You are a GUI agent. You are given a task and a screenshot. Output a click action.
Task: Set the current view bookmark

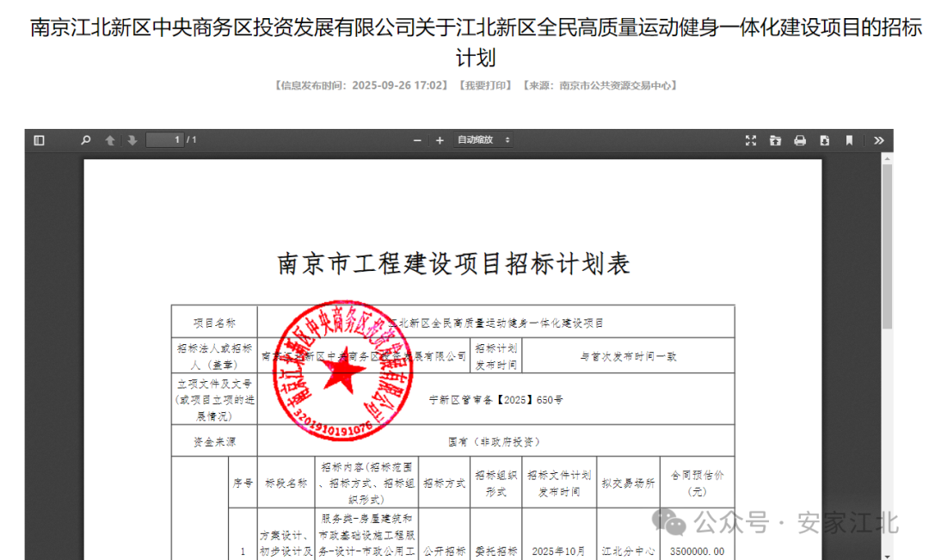click(850, 139)
